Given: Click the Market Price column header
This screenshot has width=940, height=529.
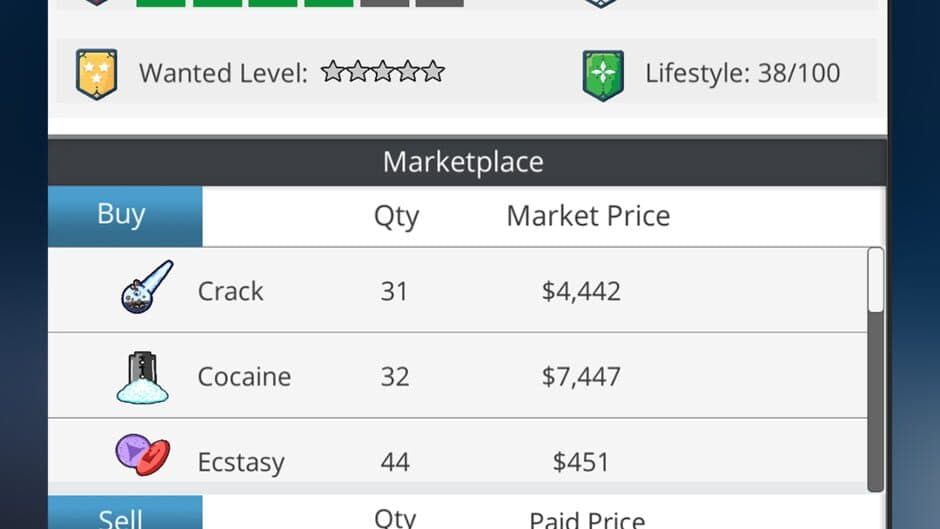Looking at the screenshot, I should click(588, 216).
